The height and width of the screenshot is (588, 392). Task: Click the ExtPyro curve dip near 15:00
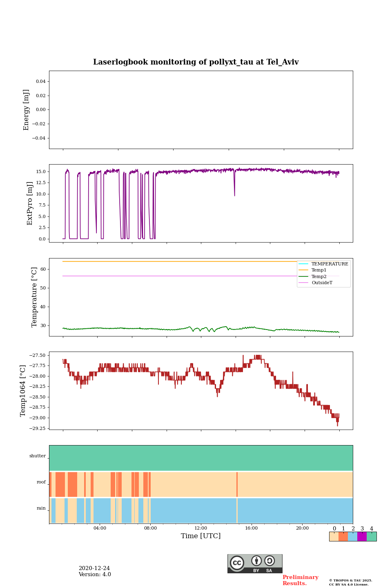234,184
